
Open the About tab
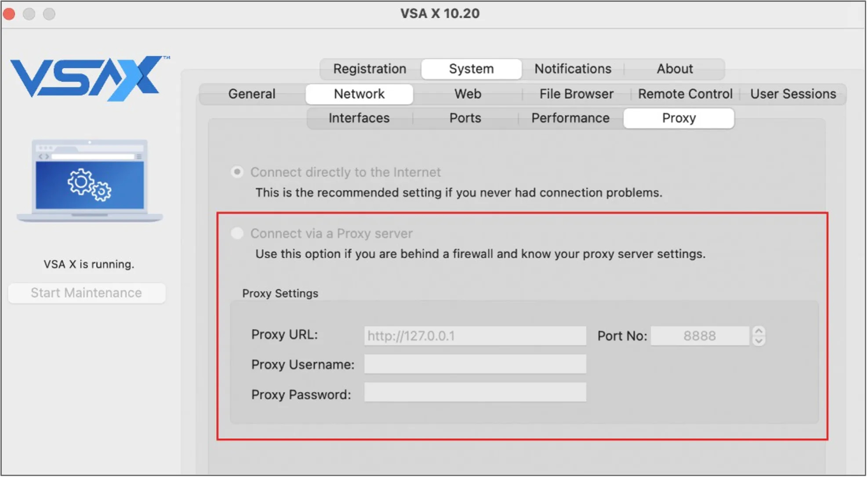click(675, 69)
